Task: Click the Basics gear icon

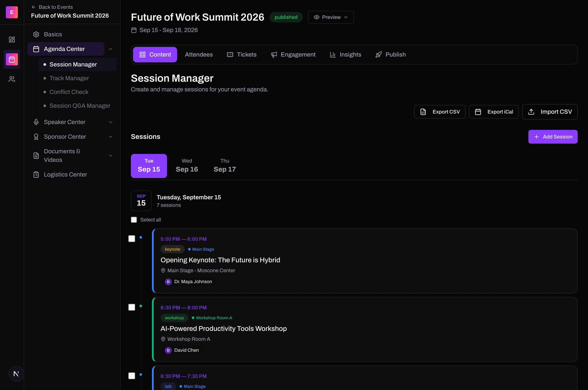Action: tap(36, 34)
